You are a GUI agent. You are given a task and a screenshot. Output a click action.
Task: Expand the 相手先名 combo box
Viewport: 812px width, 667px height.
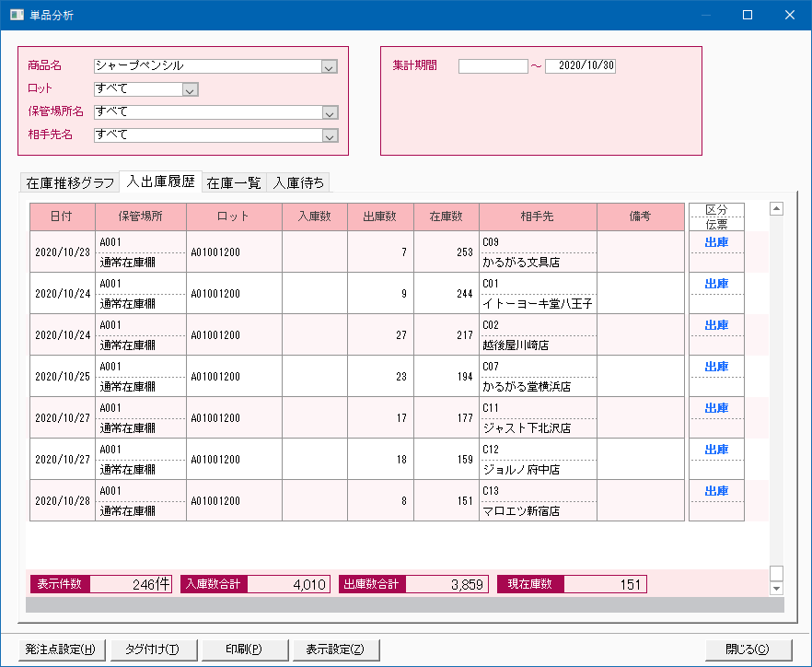[x=329, y=135]
